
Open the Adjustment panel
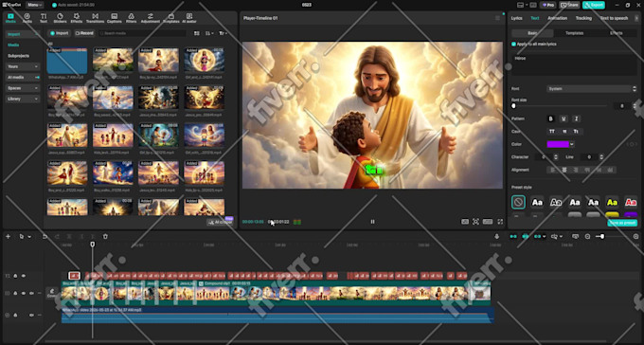(x=151, y=18)
